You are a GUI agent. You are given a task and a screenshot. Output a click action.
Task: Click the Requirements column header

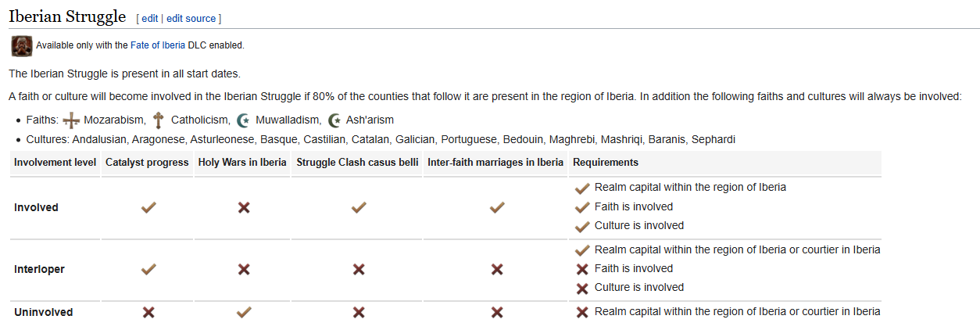tap(606, 163)
